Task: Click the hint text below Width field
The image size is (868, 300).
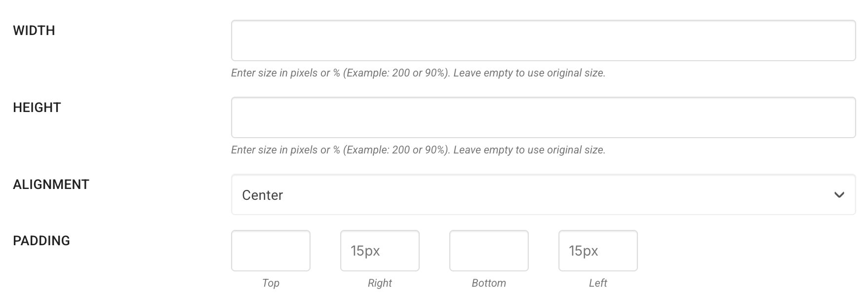Action: tap(418, 73)
